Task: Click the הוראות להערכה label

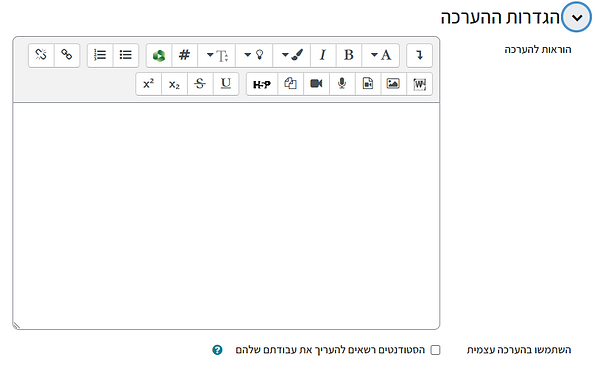Action: point(538,50)
